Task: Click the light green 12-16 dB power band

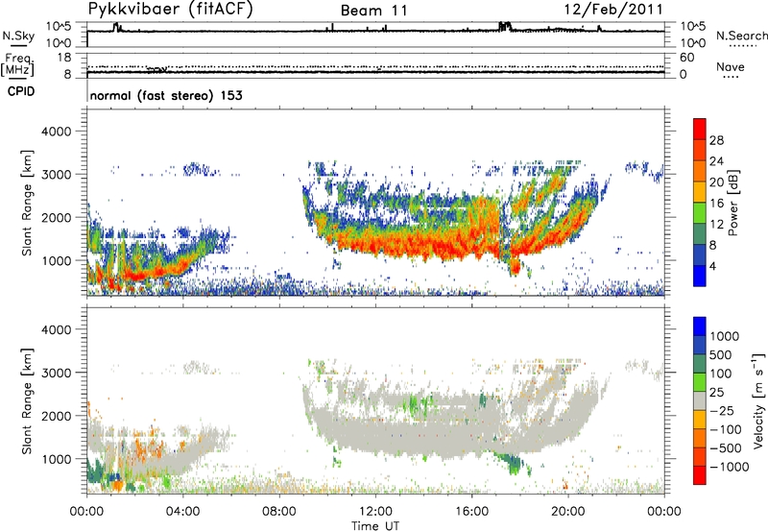Action: coord(700,213)
